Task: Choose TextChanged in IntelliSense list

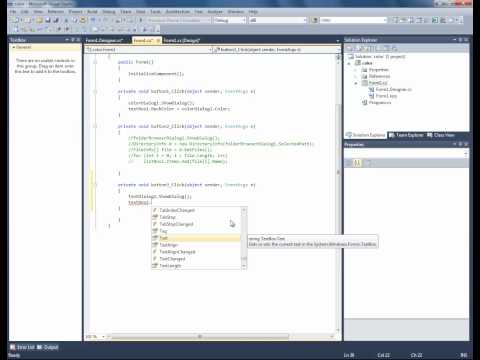Action: click(196, 259)
